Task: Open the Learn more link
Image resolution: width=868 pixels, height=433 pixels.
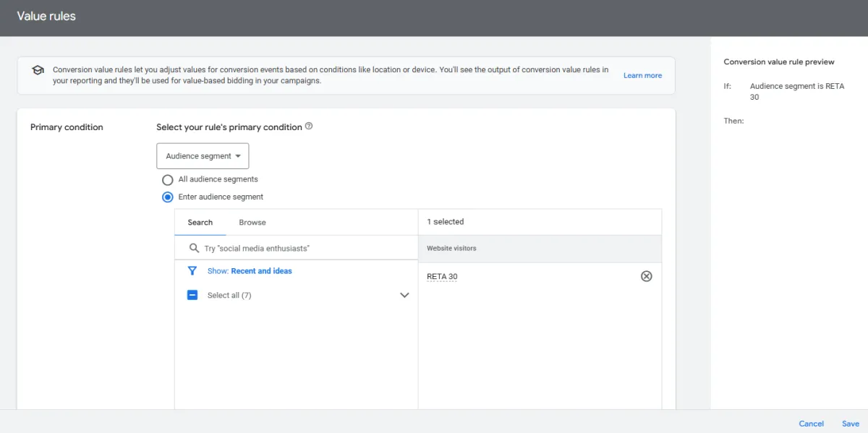Action: coord(642,75)
